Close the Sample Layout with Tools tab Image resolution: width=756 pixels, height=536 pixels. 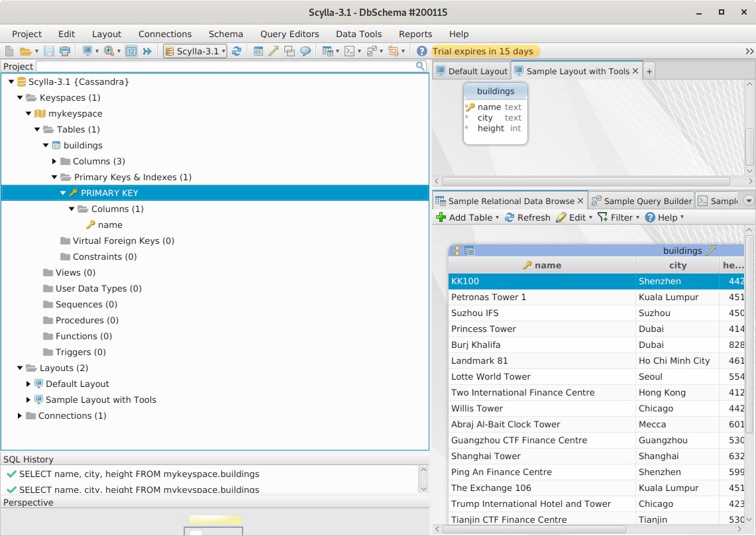(x=635, y=71)
